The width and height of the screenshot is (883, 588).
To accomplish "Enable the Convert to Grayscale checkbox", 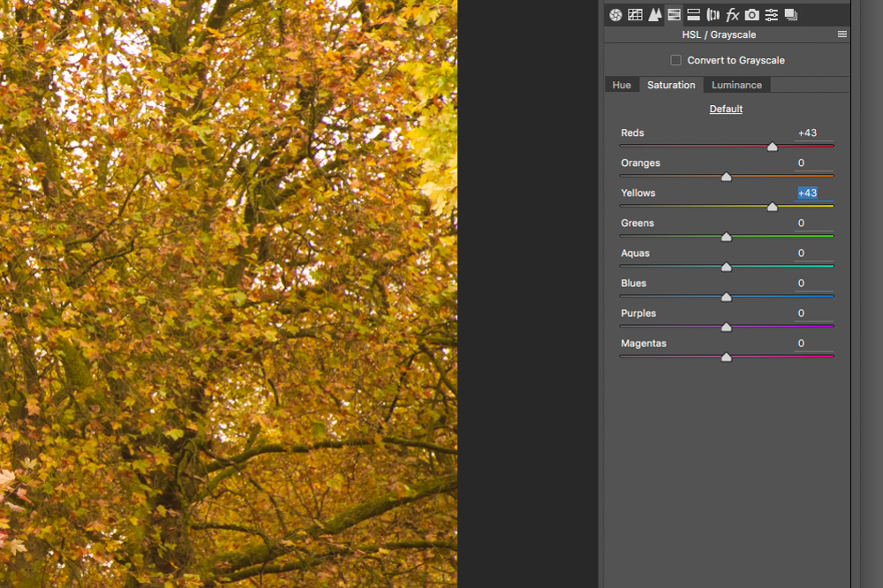I will (x=676, y=60).
